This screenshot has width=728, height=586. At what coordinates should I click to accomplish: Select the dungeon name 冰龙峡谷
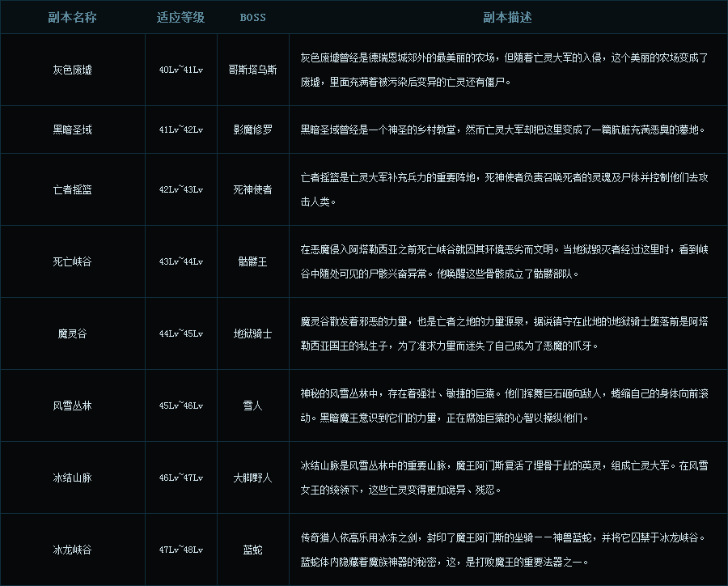pyautogui.click(x=73, y=550)
